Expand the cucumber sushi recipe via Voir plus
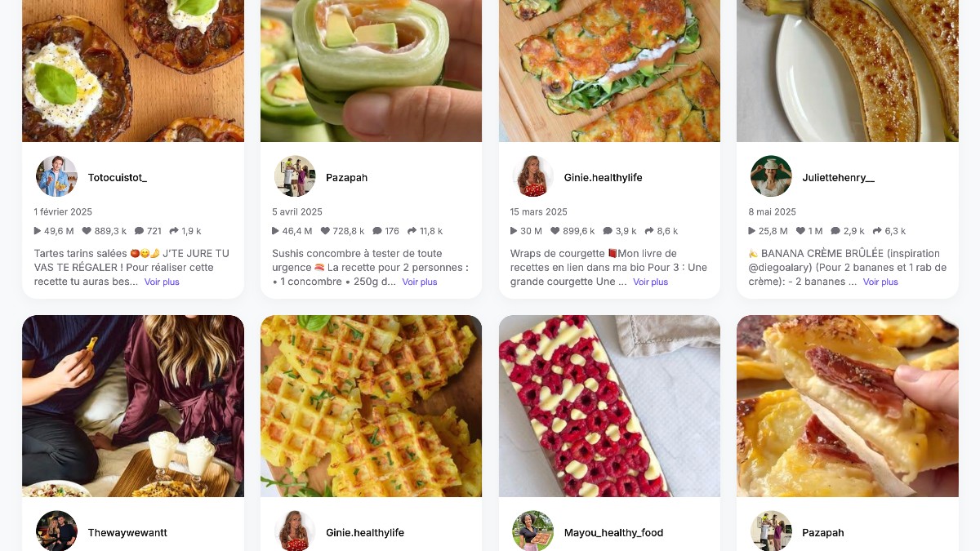980x551 pixels. point(420,282)
